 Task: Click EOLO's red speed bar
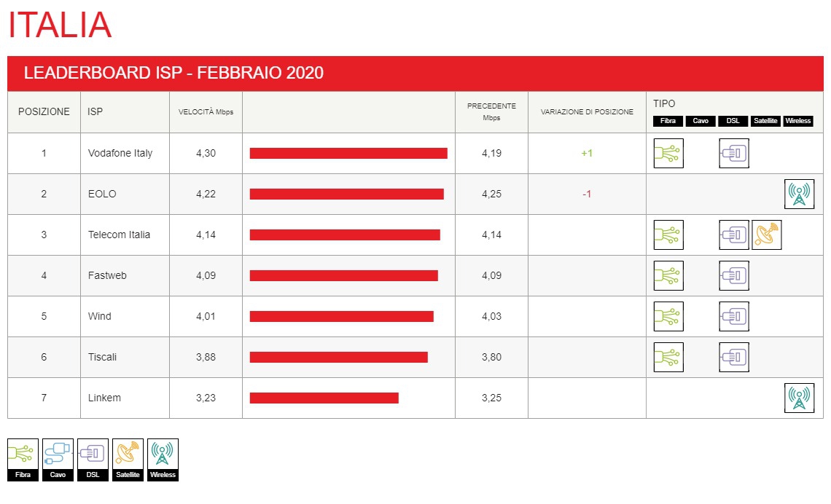(346, 194)
